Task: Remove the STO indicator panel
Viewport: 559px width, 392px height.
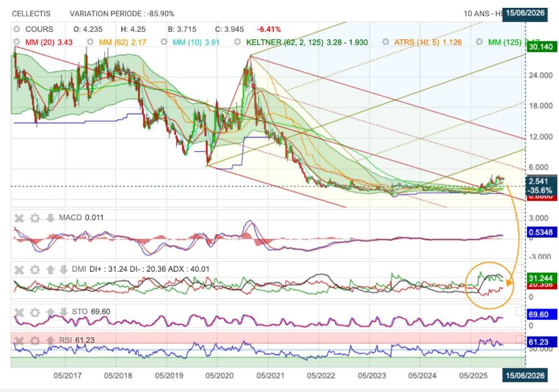Action: pos(19,313)
